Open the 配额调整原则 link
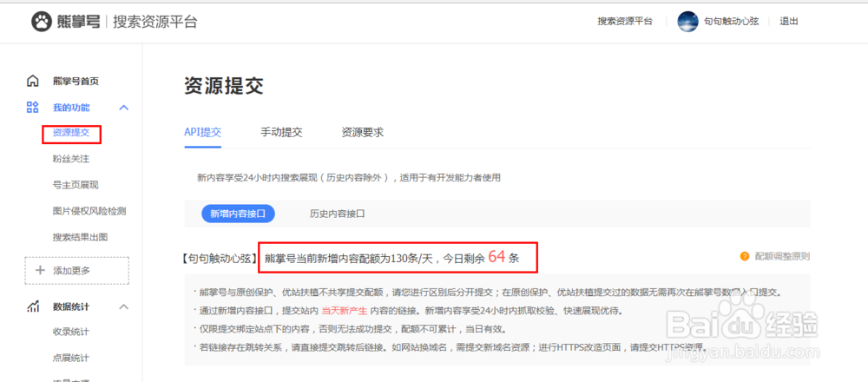Image resolution: width=868 pixels, height=382 pixels. 782,256
